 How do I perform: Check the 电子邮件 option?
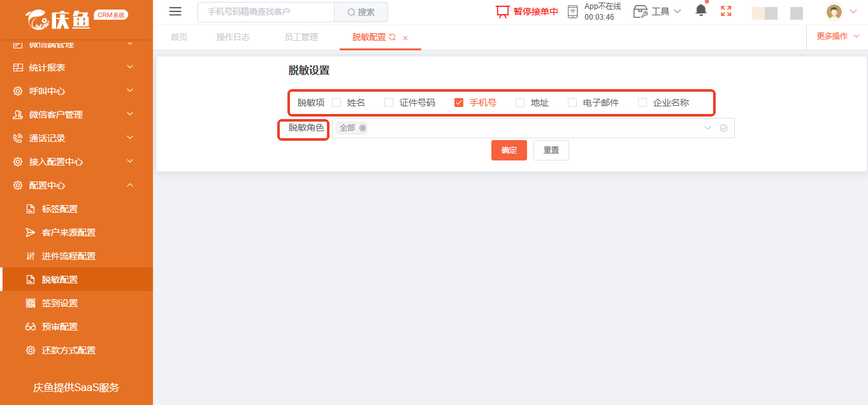pos(572,102)
